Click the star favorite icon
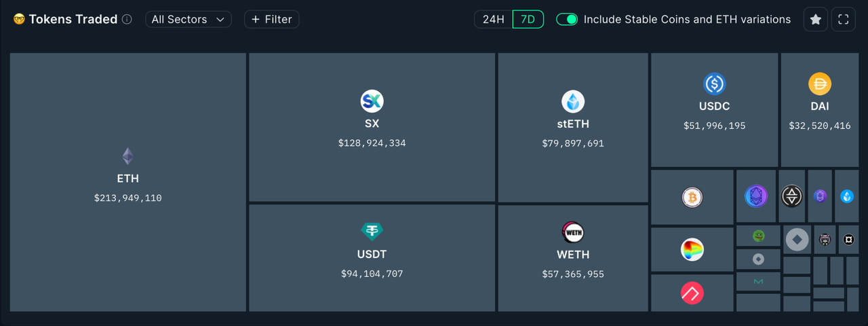The height and width of the screenshot is (326, 868). click(815, 20)
